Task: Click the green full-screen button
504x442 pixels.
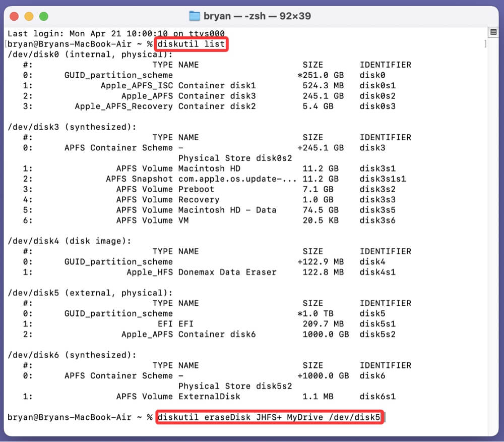Action: click(x=43, y=16)
